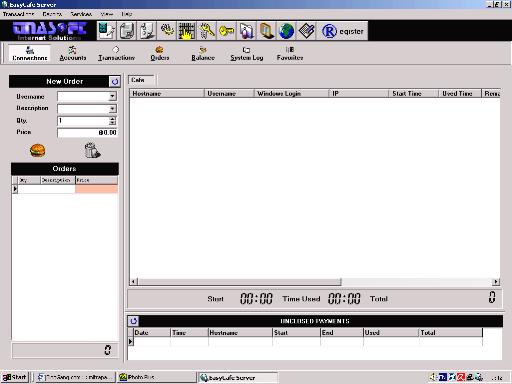This screenshot has height=384, width=512.
Task: Click the Qty spinner arrows
Action: pos(112,121)
